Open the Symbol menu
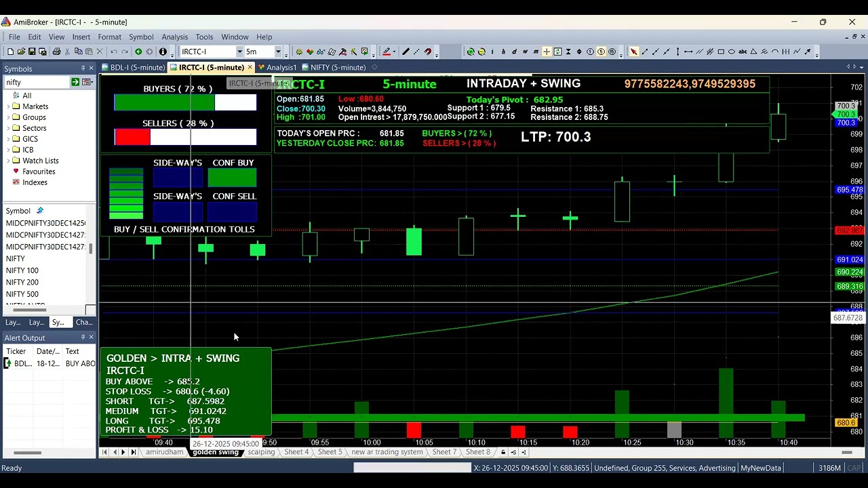This screenshot has height=488, width=868. [x=141, y=37]
